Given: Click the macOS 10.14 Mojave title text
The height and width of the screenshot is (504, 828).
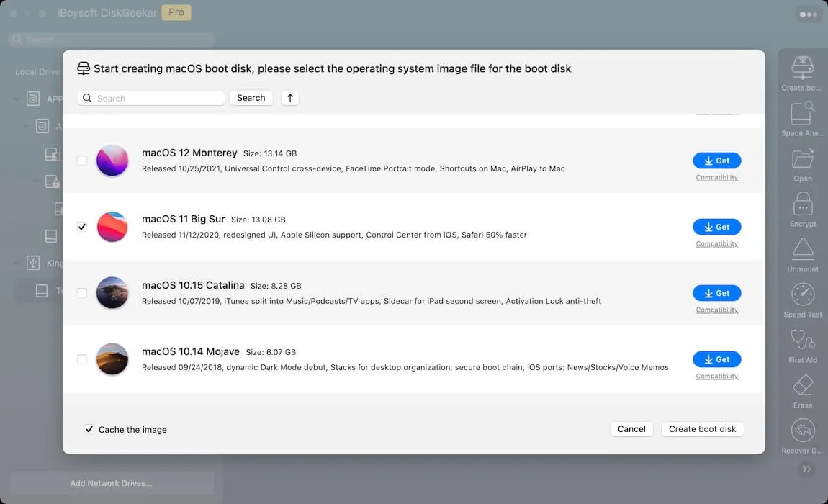Looking at the screenshot, I should pyautogui.click(x=191, y=351).
